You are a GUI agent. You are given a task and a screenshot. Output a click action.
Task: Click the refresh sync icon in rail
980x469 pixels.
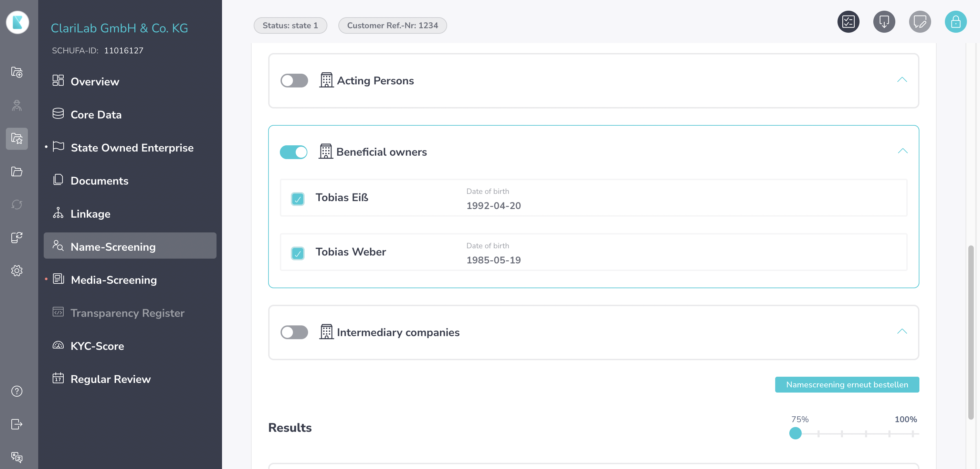pos(17,205)
